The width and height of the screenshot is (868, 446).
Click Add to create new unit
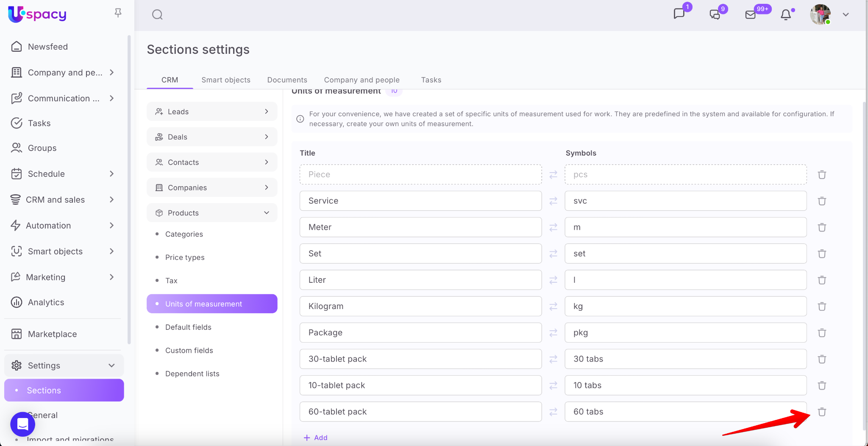pyautogui.click(x=316, y=438)
